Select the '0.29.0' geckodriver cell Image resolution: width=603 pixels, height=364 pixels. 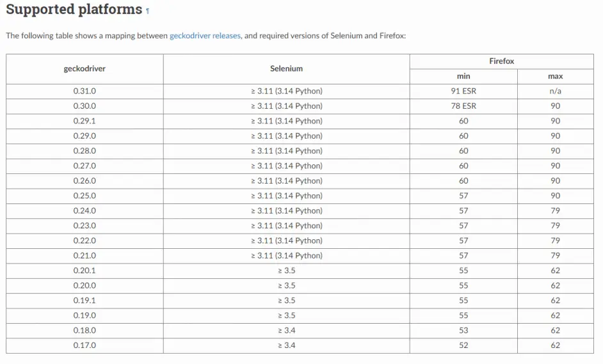pos(84,136)
